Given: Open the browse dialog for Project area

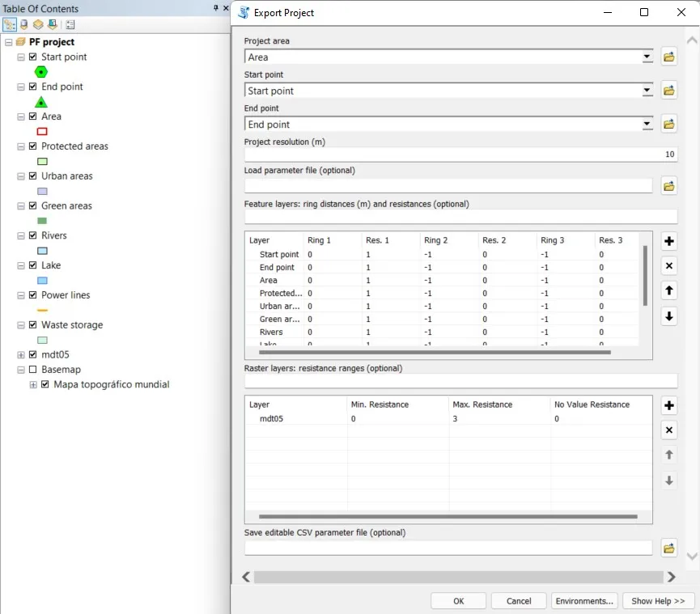Looking at the screenshot, I should [669, 57].
